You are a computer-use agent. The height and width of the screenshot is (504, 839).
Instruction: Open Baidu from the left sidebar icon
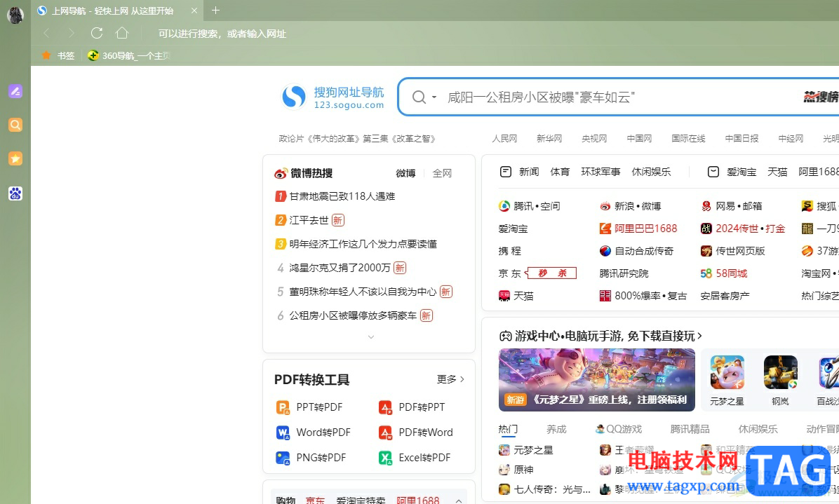coord(15,193)
